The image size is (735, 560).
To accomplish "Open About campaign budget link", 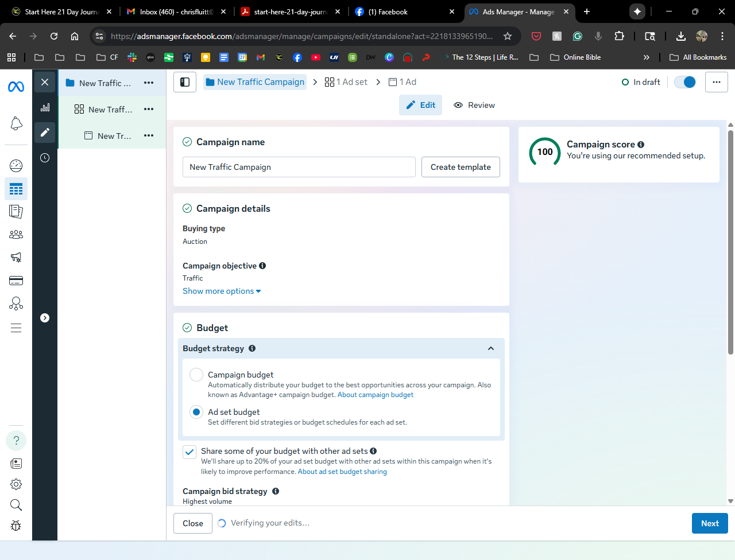I will click(376, 395).
